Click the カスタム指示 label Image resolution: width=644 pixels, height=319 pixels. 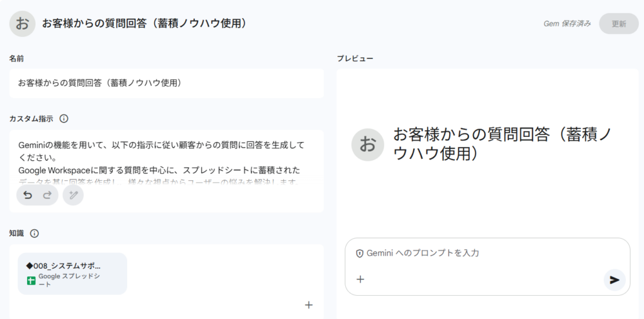tap(31, 119)
